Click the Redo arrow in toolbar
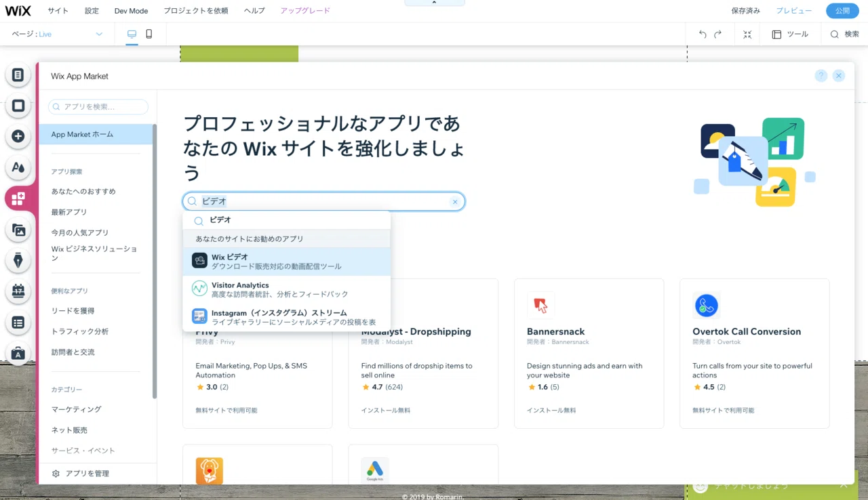 pos(718,34)
